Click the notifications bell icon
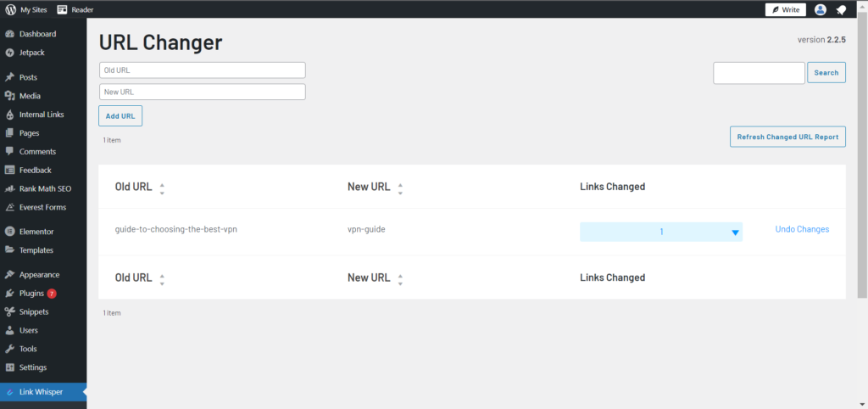 841,9
